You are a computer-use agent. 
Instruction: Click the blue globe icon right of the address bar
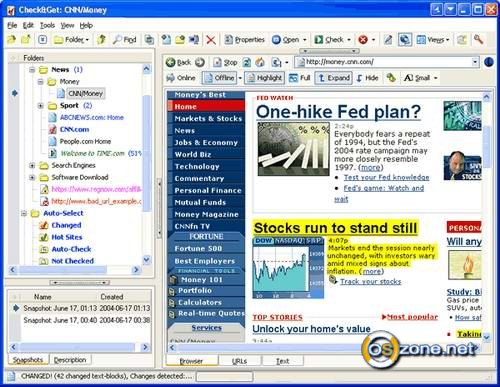pyautogui.click(x=489, y=62)
